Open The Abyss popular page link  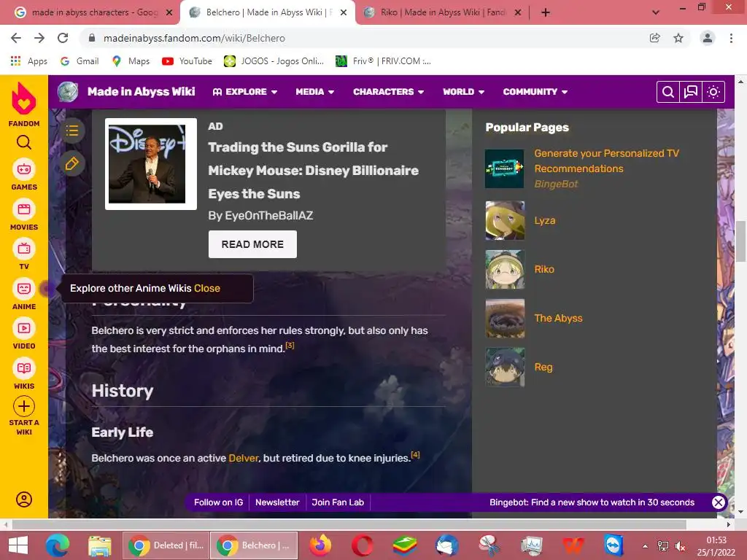(x=558, y=318)
